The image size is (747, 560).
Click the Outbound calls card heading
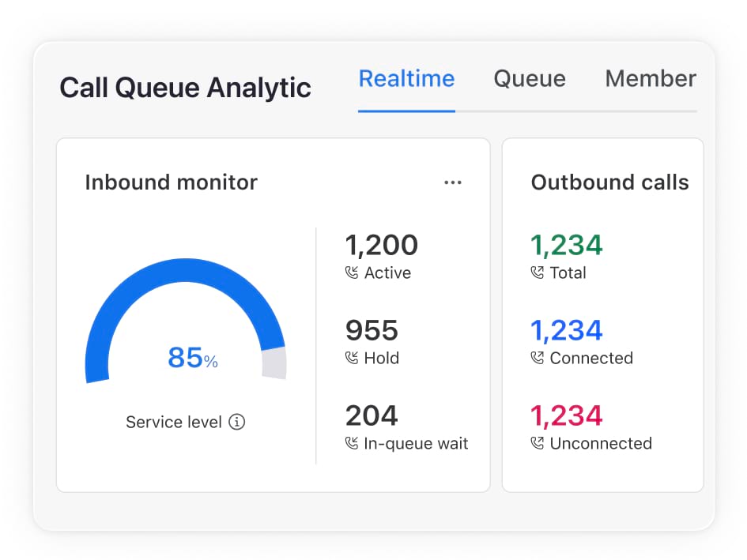coord(609,182)
